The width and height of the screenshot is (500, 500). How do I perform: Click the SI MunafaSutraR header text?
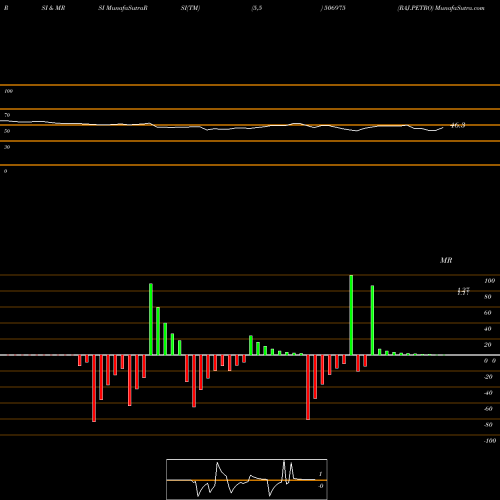(123, 8)
